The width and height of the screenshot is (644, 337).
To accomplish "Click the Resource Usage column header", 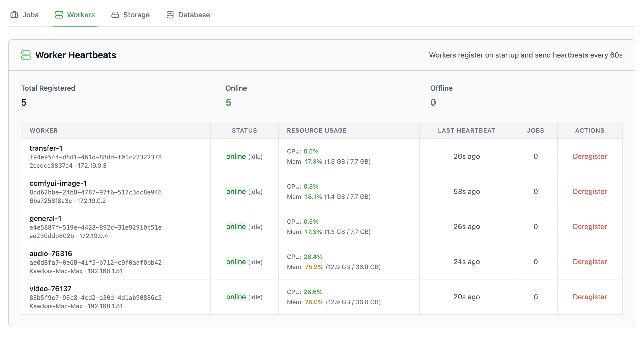I will (317, 131).
